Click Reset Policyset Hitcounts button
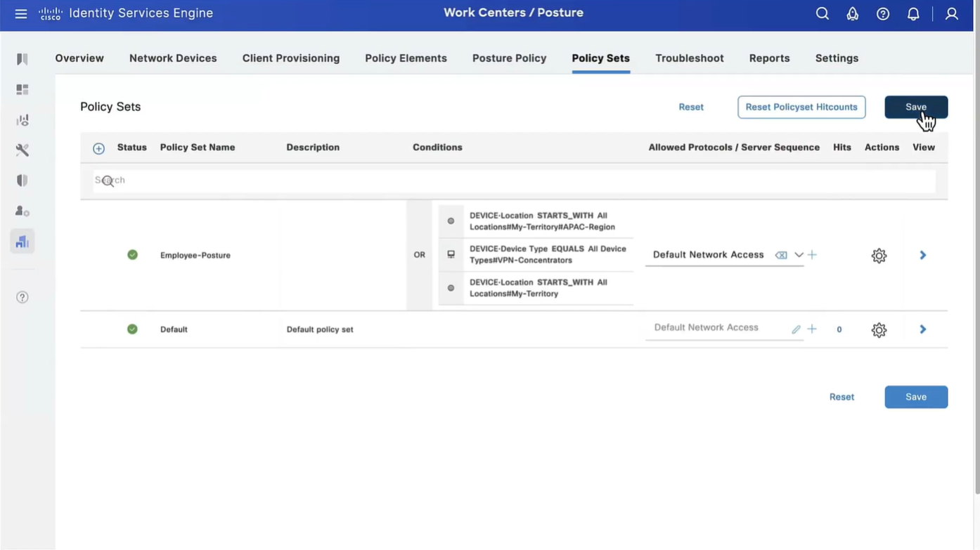Image resolution: width=980 pixels, height=550 pixels. pos(801,107)
